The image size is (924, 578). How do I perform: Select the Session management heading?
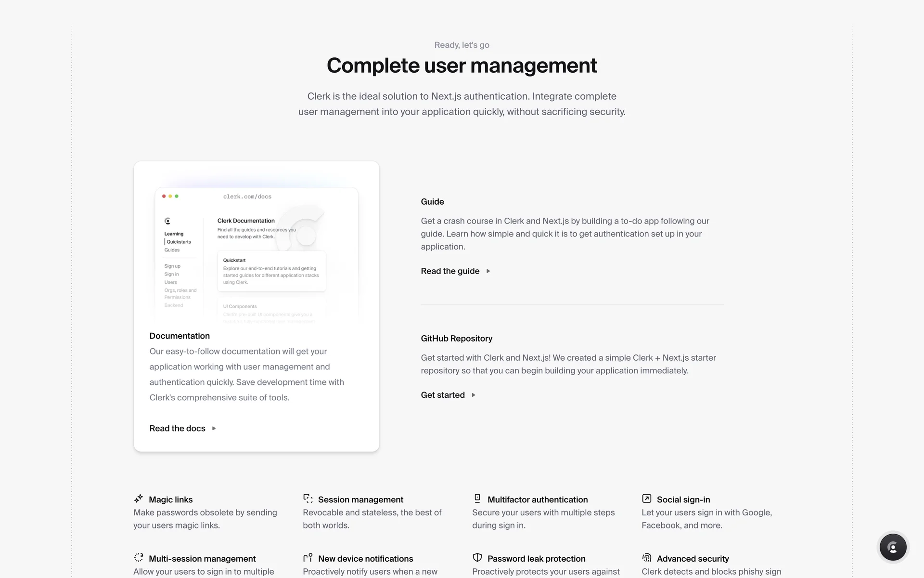360,499
